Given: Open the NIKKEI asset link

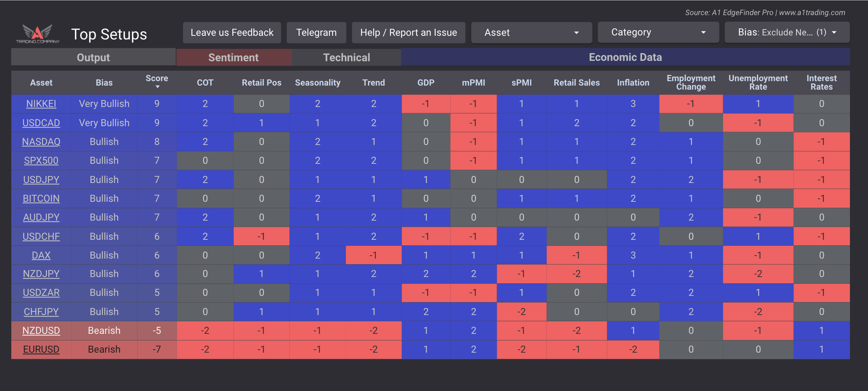Looking at the screenshot, I should (x=41, y=104).
